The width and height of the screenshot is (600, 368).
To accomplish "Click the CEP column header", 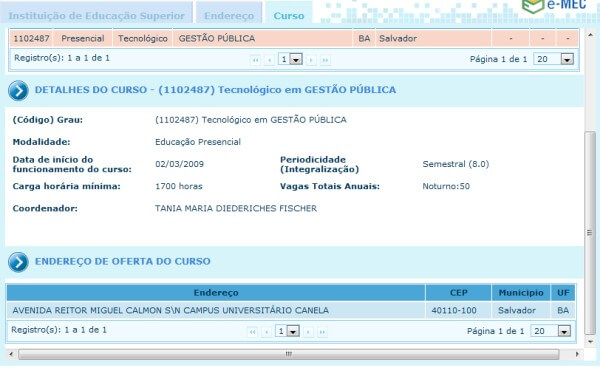I will [x=458, y=293].
